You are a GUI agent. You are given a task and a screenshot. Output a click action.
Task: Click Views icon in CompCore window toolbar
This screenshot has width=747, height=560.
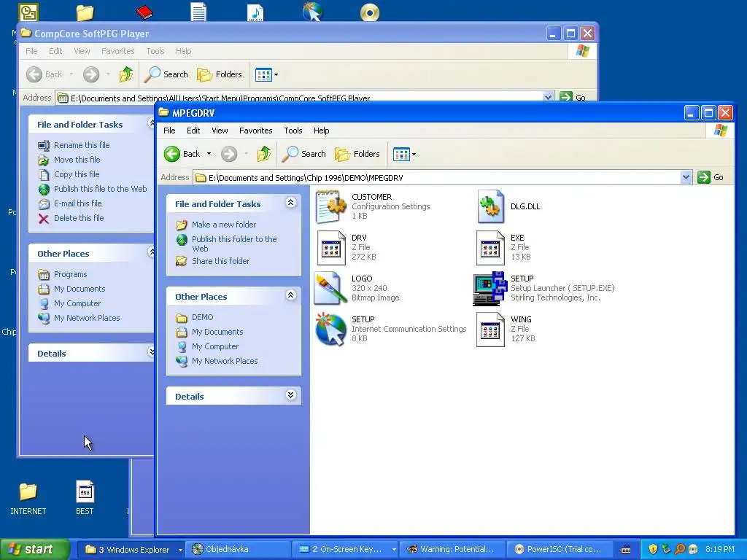[x=263, y=74]
